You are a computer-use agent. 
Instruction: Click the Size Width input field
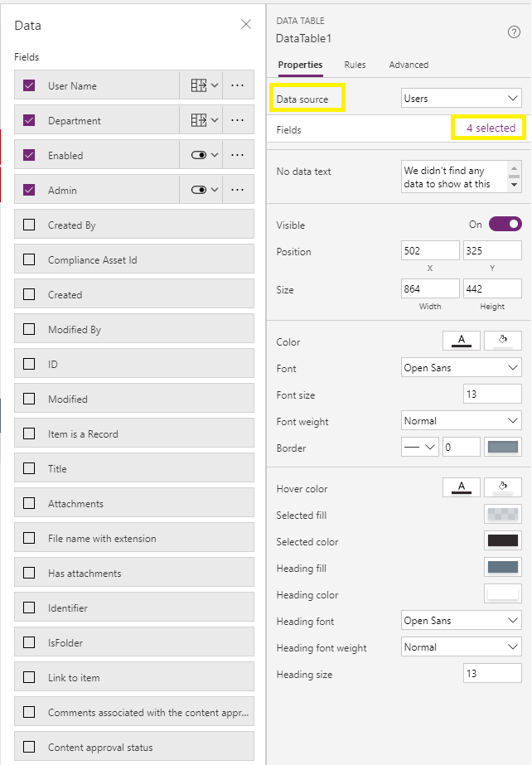[430, 288]
